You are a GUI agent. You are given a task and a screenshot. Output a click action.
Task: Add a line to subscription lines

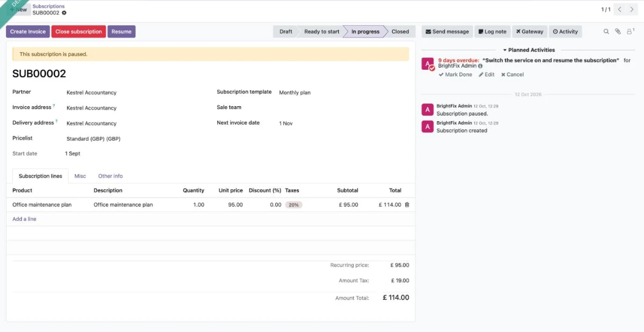tap(24, 219)
